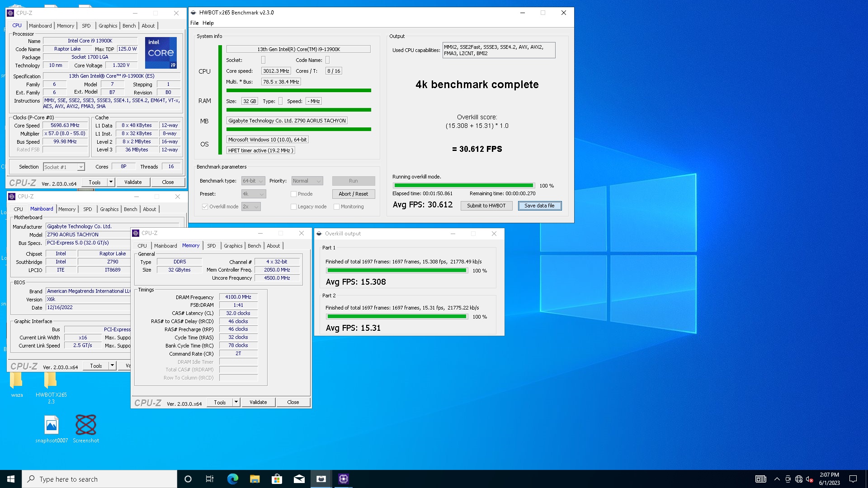Viewport: 868px width, 488px height.
Task: Switch to CPU-Z taskbar icon
Action: pos(344,479)
